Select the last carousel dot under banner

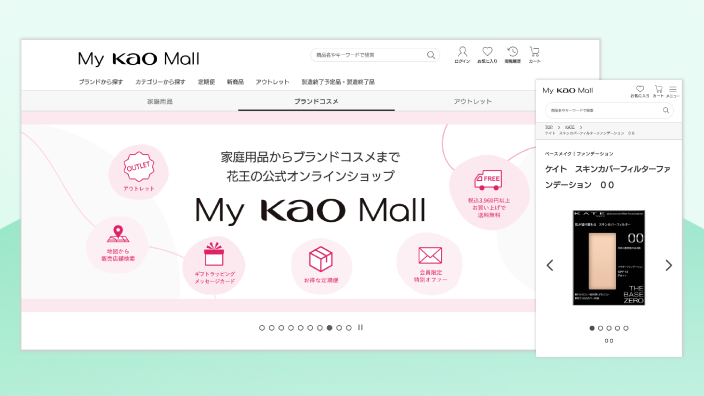pyautogui.click(x=349, y=328)
